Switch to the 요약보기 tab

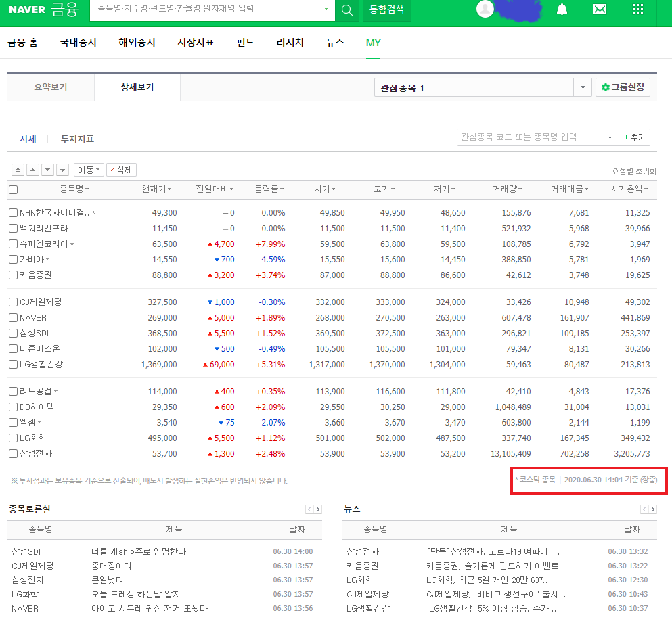tap(51, 87)
